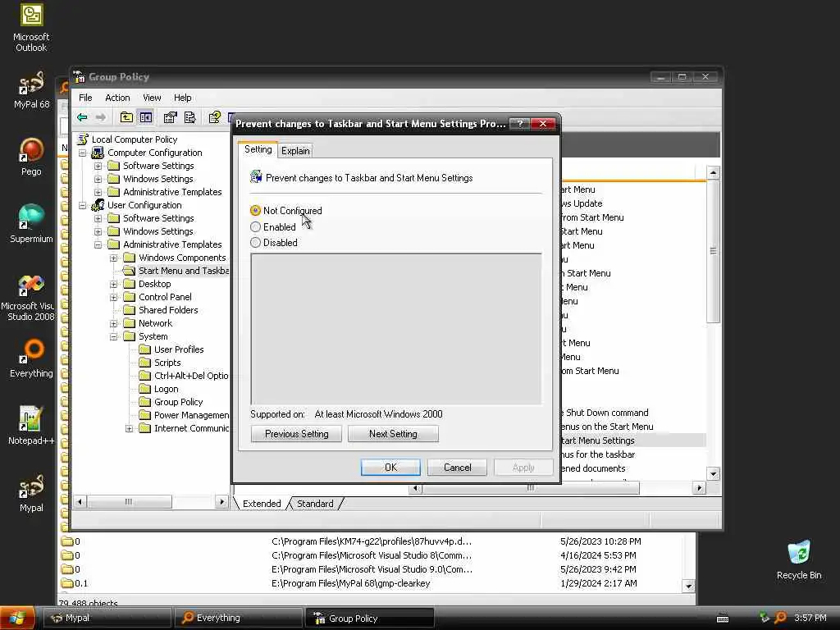This screenshot has width=840, height=630.
Task: Expand the Windows Components node
Action: (x=113, y=258)
